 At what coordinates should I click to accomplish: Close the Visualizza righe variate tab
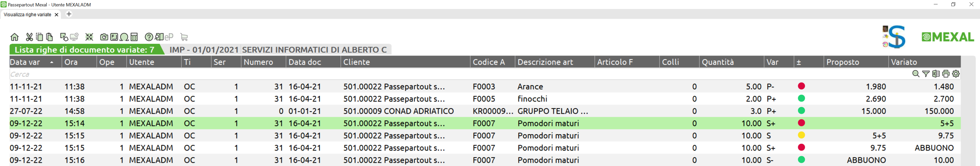pyautogui.click(x=57, y=15)
